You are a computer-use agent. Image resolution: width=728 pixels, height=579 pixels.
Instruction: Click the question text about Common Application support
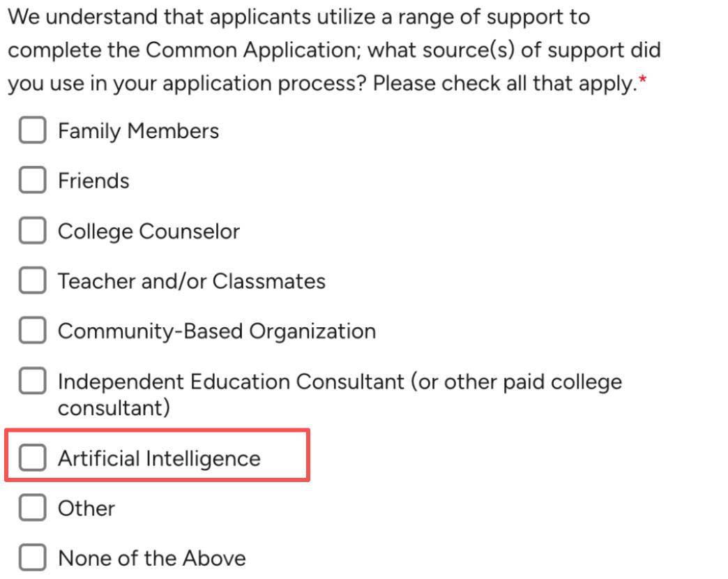334,50
